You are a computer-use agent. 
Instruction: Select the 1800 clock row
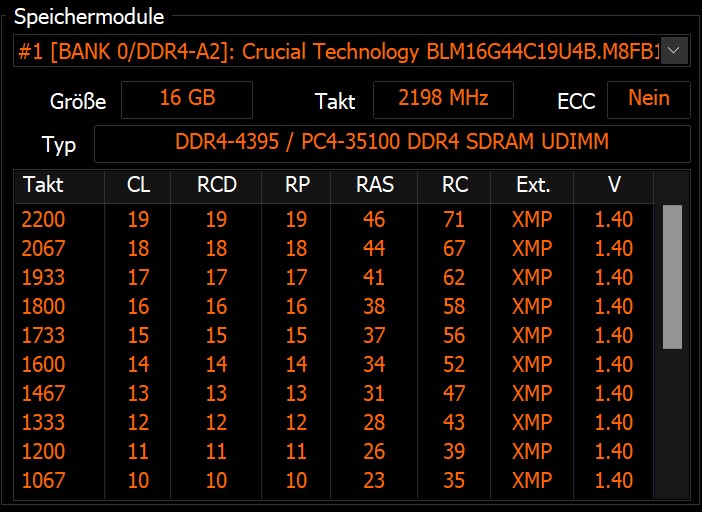334,307
